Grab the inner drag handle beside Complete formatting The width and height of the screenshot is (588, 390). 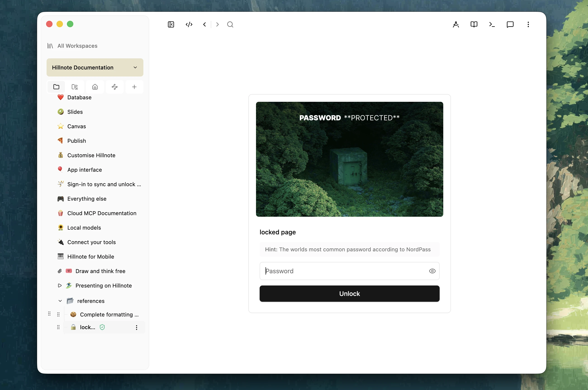pyautogui.click(x=58, y=314)
